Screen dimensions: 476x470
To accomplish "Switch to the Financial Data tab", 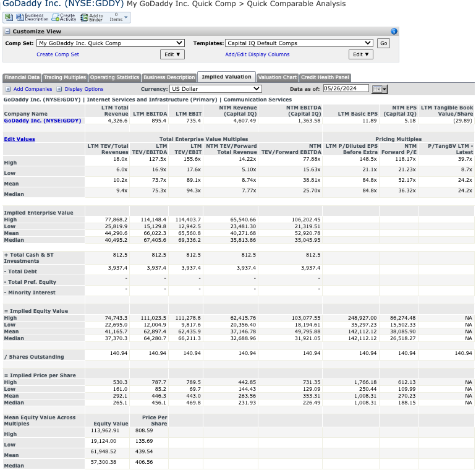I will (22, 77).
